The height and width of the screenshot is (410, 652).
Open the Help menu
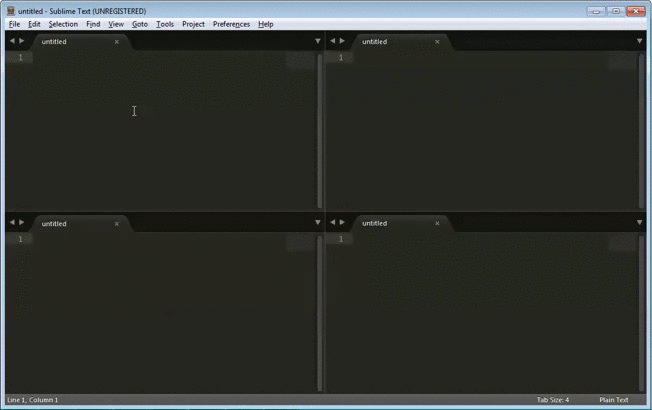point(266,24)
